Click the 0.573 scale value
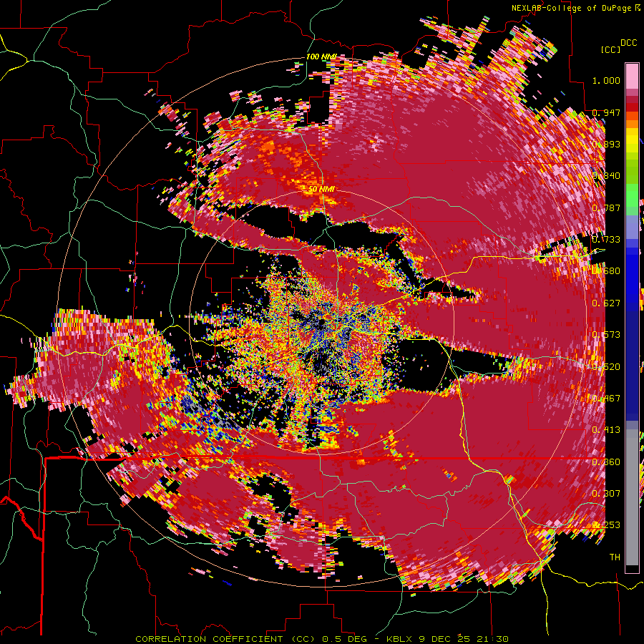644x644 pixels. pyautogui.click(x=606, y=335)
